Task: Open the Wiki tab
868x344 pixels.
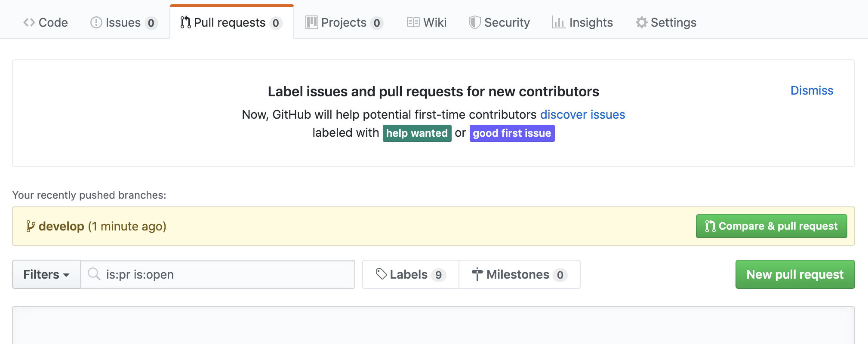Action: click(434, 22)
